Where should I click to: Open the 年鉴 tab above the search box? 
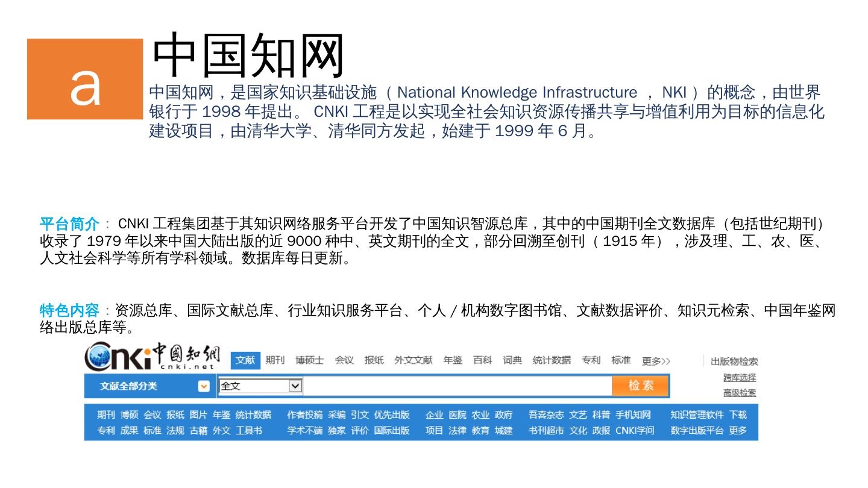pyautogui.click(x=453, y=360)
